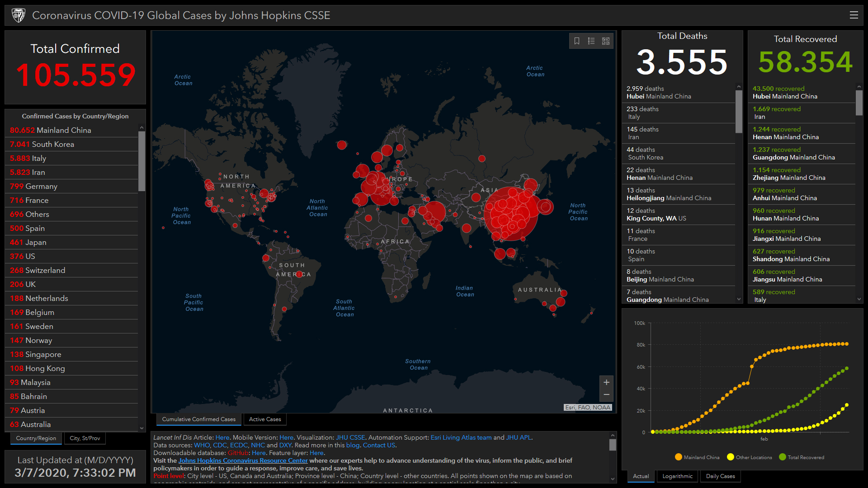Screen dimensions: 868x488
Task: Click Hubei 2.959 deaths entry
Action: [x=679, y=93]
